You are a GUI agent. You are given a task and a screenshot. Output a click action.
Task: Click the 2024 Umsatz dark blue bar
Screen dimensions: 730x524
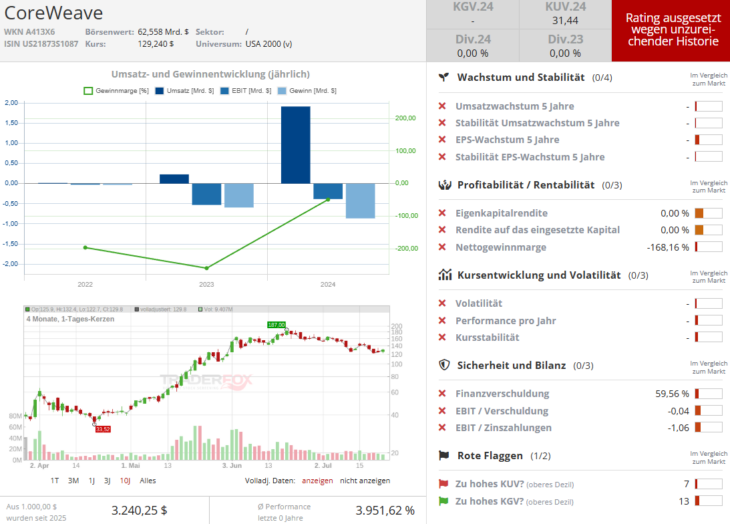coord(296,145)
